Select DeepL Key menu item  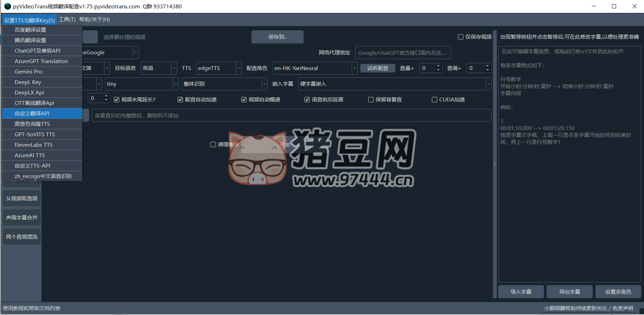tap(28, 82)
